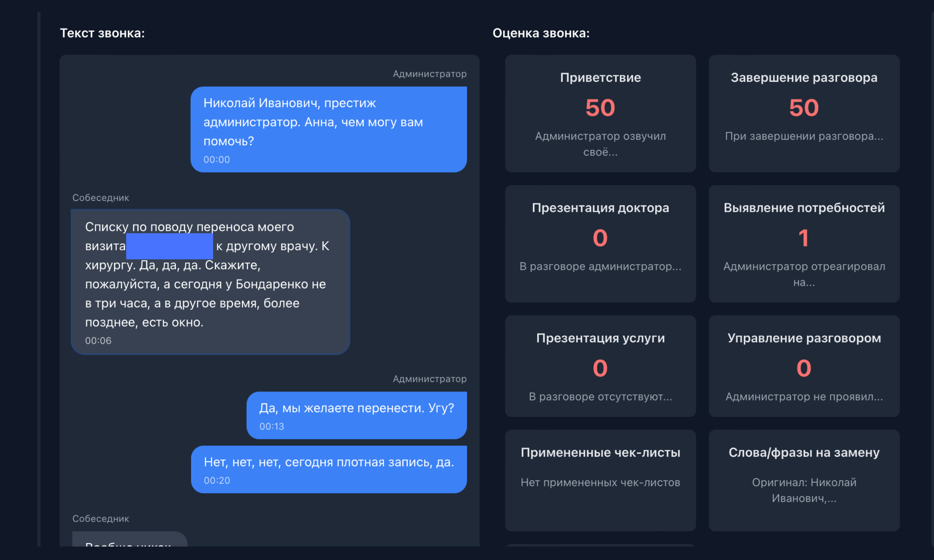Expand the "В разговоре отсутствуют..." description
Screen dimensions: 934x560
tap(600, 397)
